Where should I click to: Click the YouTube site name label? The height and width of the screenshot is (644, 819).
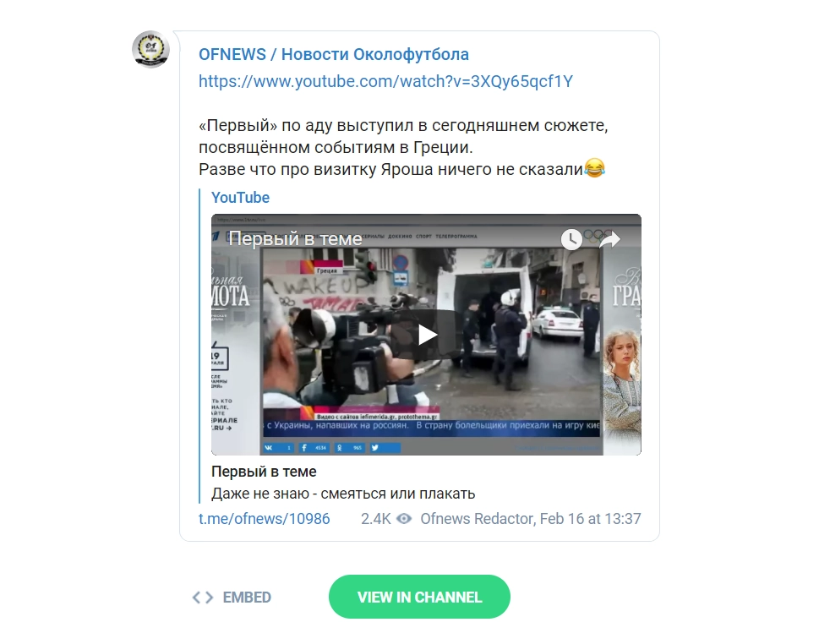tap(240, 198)
